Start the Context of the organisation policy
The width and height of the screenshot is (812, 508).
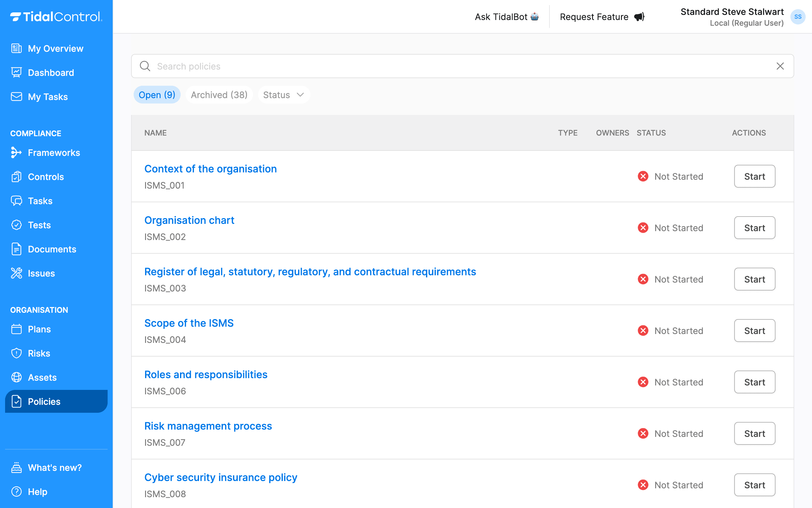coord(754,177)
